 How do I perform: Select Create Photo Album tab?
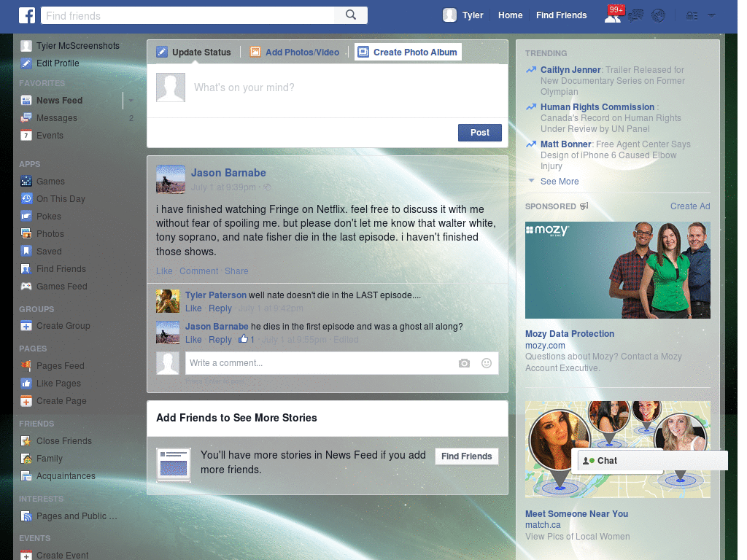coord(408,52)
